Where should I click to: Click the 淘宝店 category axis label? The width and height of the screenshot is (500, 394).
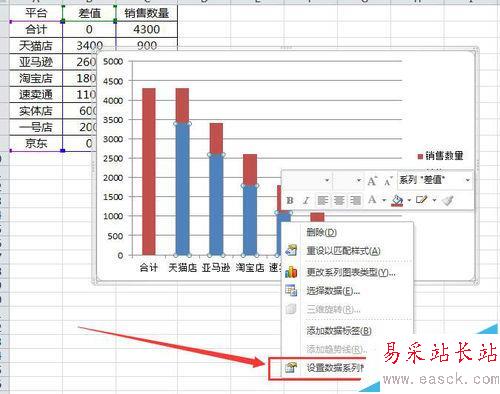pyautogui.click(x=250, y=267)
